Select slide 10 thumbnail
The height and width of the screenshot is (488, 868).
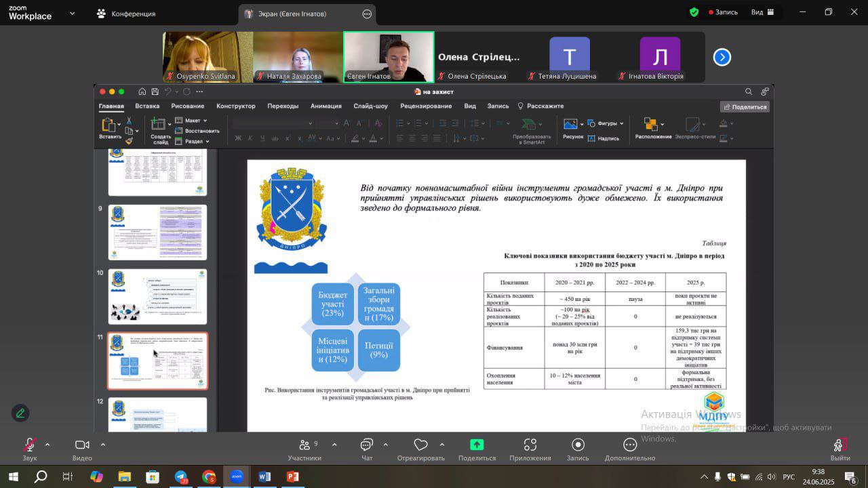(x=157, y=296)
